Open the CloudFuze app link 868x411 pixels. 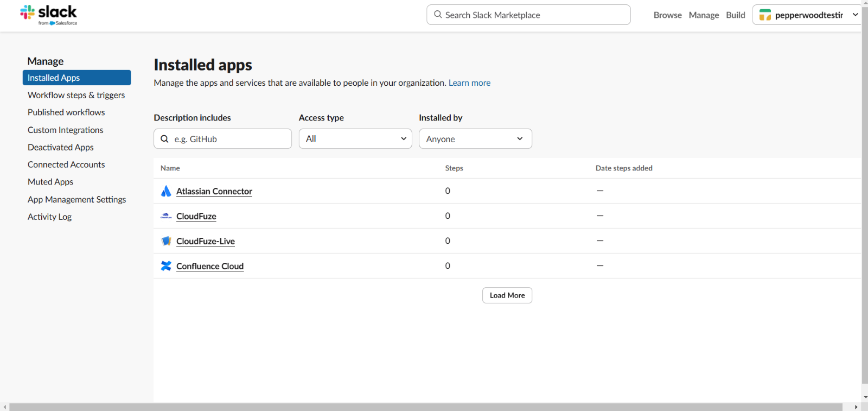[x=196, y=216]
